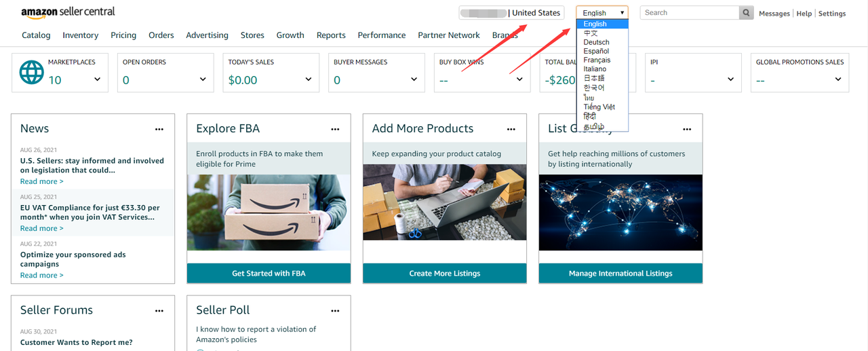Click the Marketplaces globe icon
Screen dimensions: 868x351
[31, 72]
